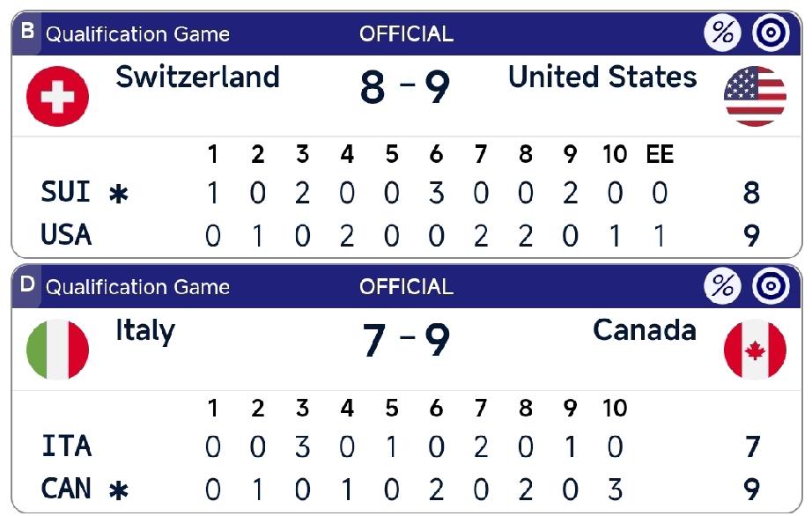Image resolution: width=812 pixels, height=516 pixels.
Task: Open the Switzerland team name link
Action: click(x=197, y=77)
